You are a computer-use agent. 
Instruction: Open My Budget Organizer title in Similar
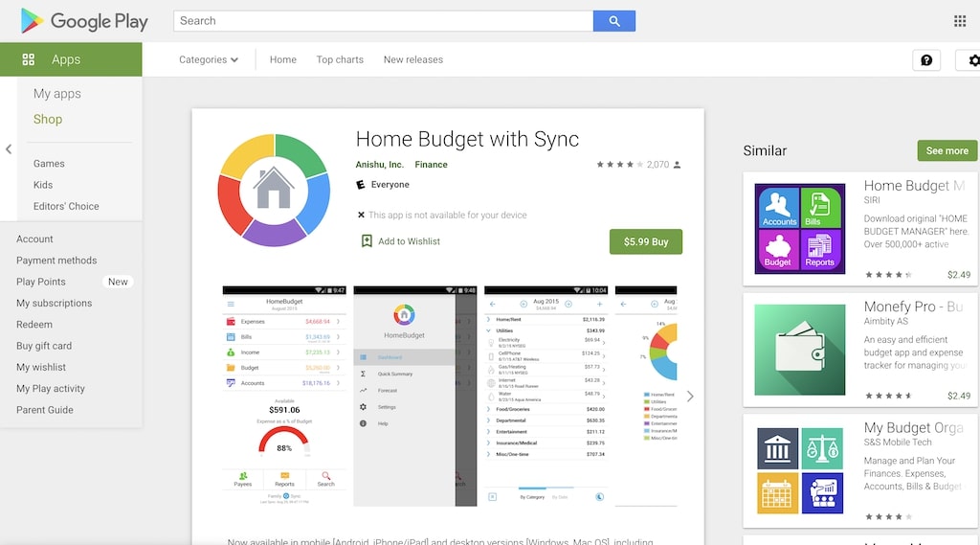coord(913,428)
